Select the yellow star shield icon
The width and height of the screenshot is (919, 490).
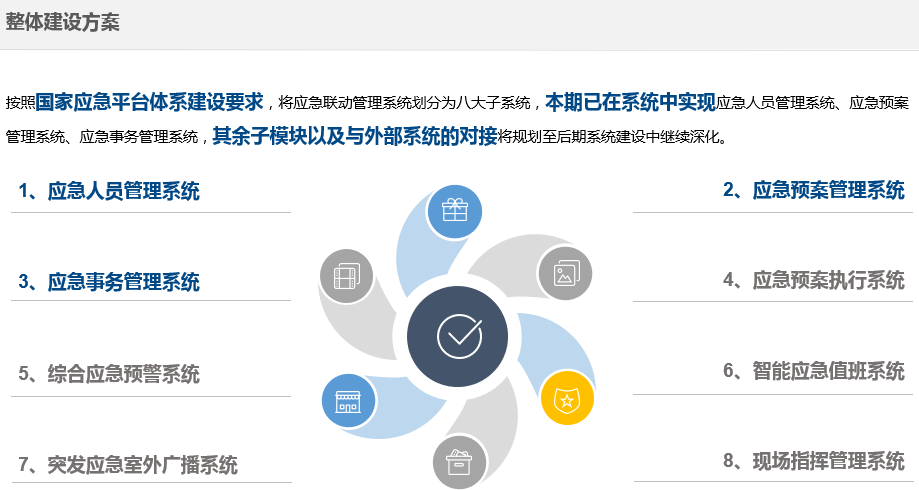point(567,398)
